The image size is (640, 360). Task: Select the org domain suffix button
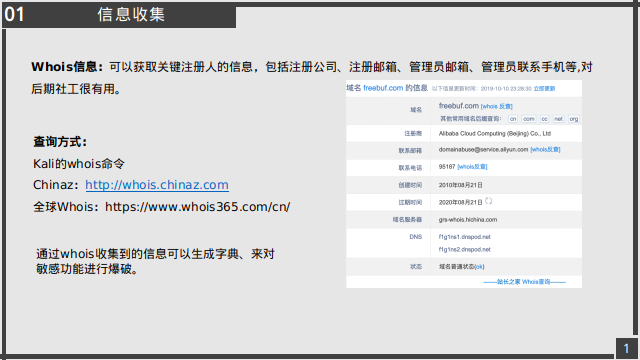[574, 119]
